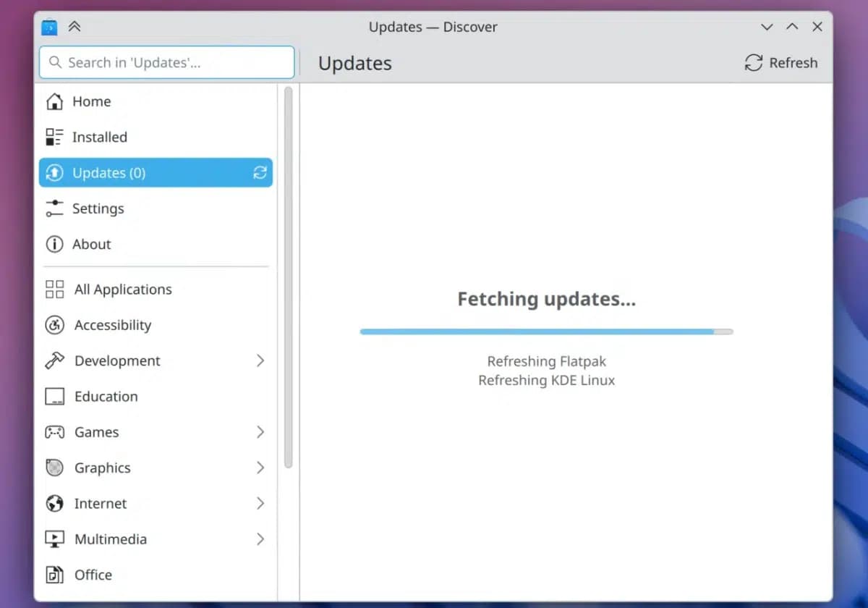Click the refresh icon in Updates row
Screen dimensions: 868x608
260,173
